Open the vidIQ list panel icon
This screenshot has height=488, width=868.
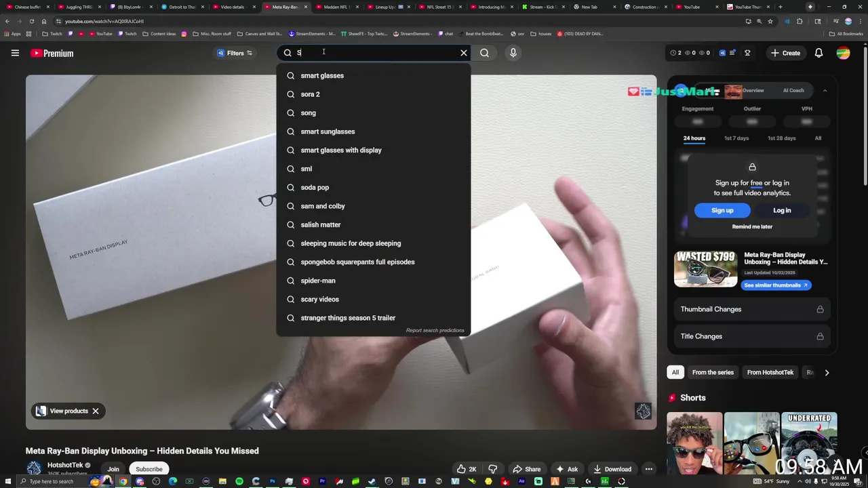pyautogui.click(x=732, y=53)
